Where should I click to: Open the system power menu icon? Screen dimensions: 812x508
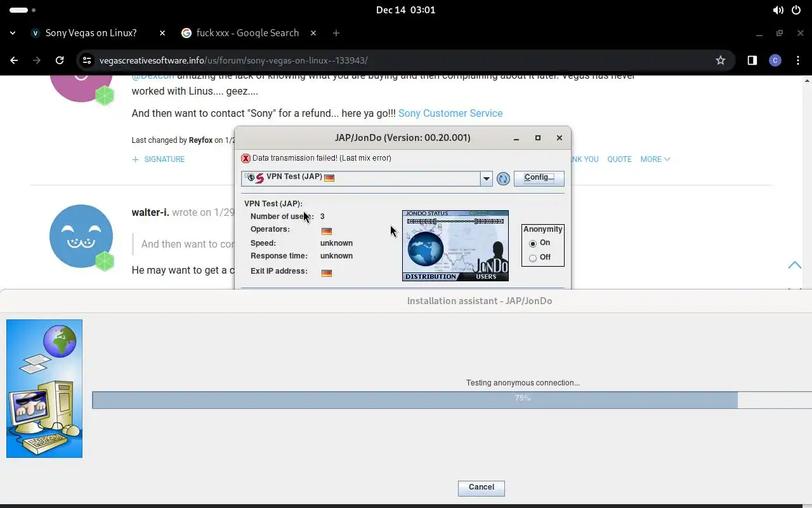tap(797, 10)
